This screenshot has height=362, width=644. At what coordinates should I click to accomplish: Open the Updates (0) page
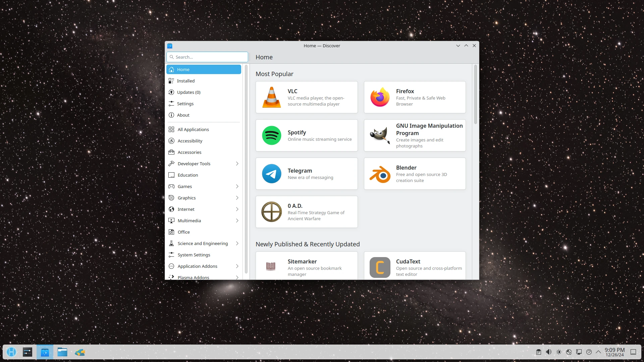tap(204, 92)
